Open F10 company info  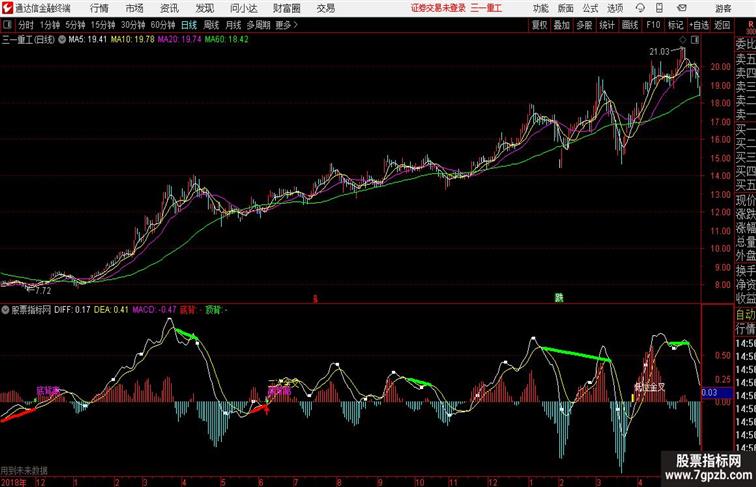coord(653,25)
